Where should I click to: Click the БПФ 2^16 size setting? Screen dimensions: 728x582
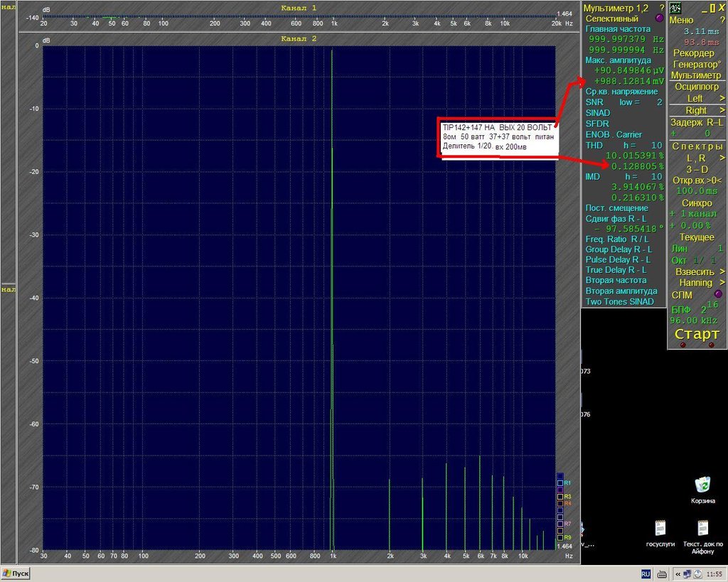coord(695,308)
